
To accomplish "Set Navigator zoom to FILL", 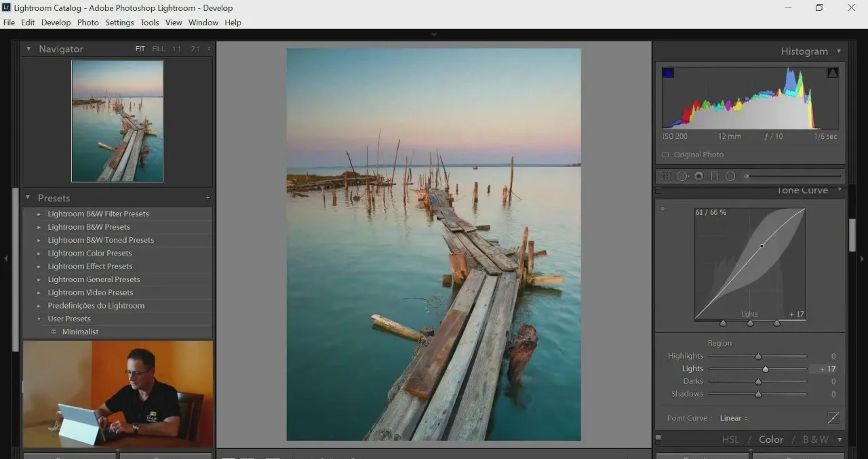I will (x=158, y=49).
